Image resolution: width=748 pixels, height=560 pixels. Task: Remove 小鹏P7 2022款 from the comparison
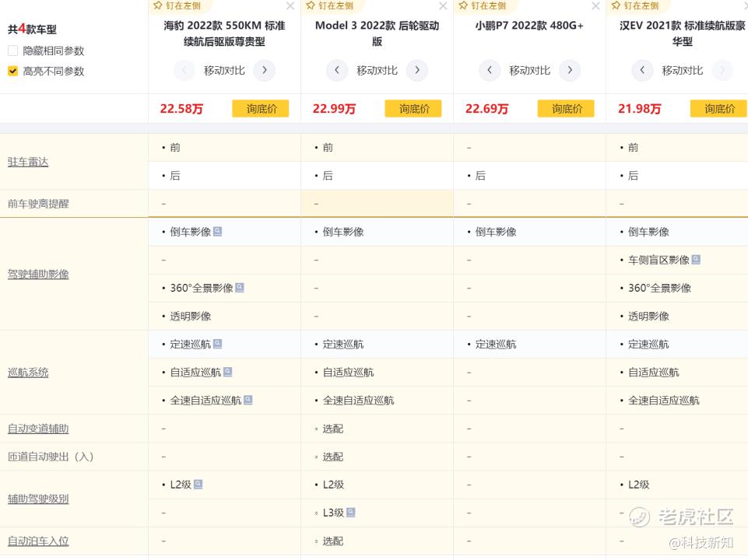click(595, 5)
